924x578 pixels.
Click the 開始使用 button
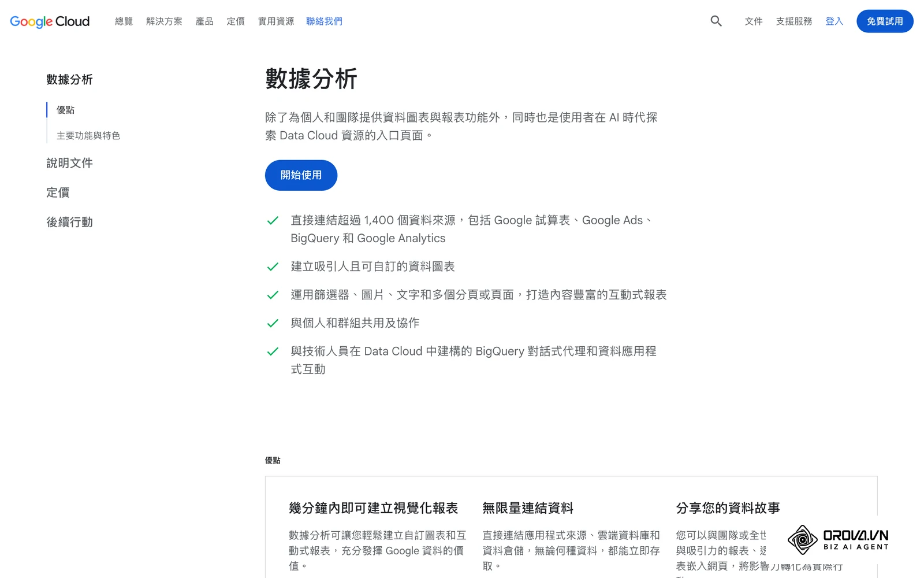click(x=301, y=175)
